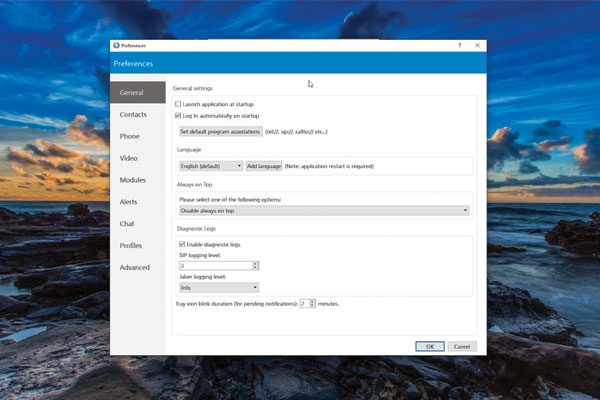Uncheck Log in automatically on startup
This screenshot has width=600, height=400.
178,115
